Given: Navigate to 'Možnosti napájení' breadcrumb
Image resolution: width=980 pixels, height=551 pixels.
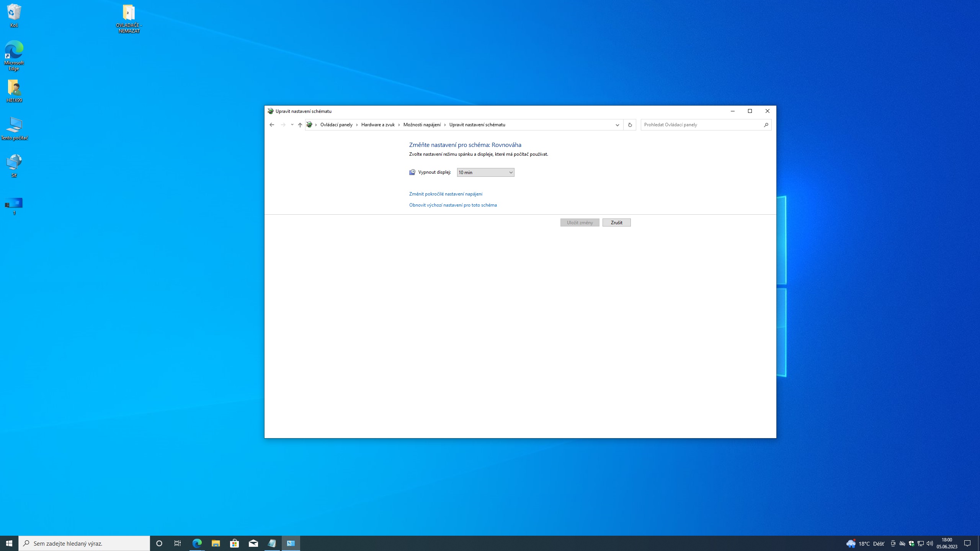Looking at the screenshot, I should 422,125.
